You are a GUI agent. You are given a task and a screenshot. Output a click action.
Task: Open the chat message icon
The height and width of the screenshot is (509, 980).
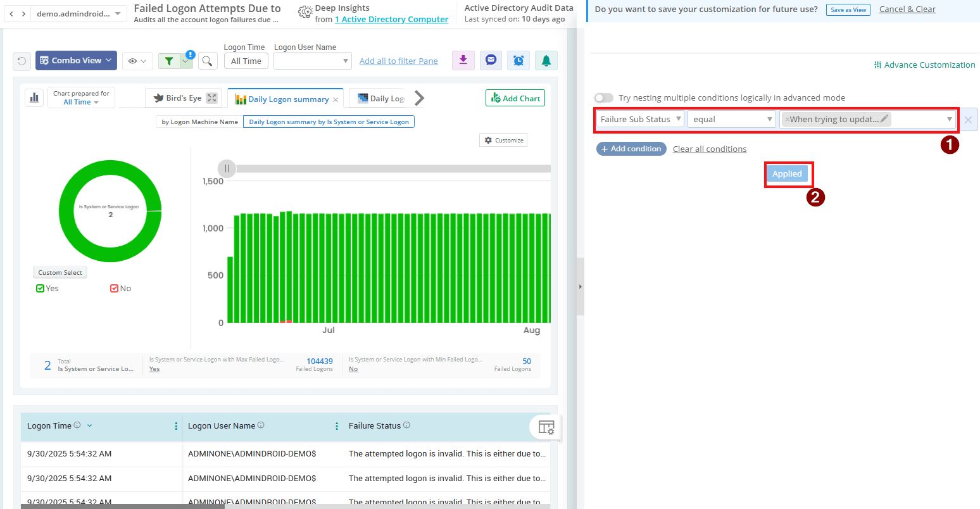point(491,60)
